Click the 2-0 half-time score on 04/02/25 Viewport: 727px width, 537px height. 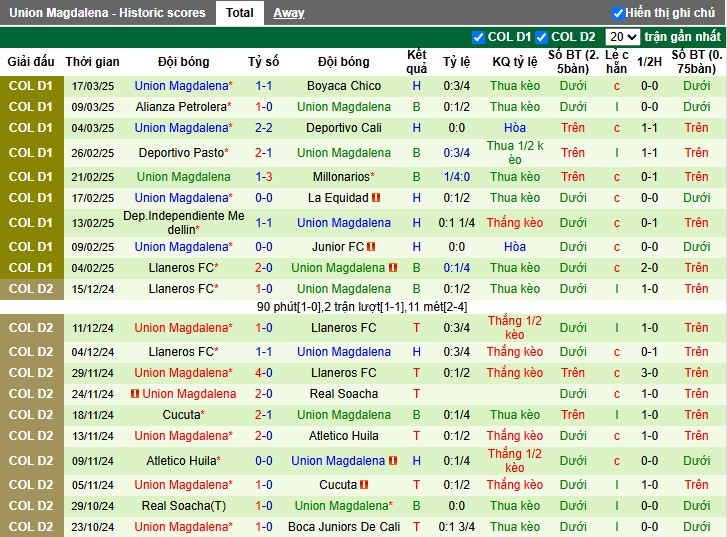(649, 268)
